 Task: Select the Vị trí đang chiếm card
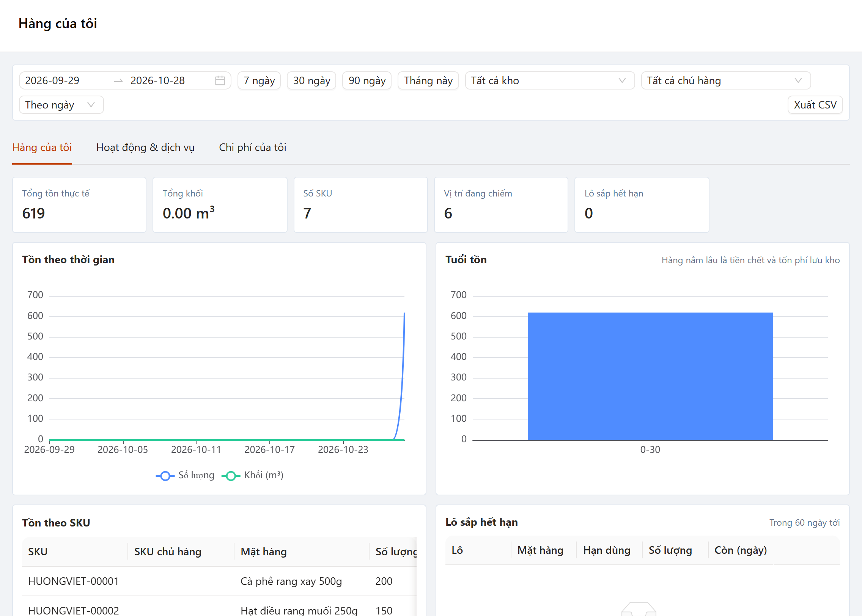click(x=501, y=205)
